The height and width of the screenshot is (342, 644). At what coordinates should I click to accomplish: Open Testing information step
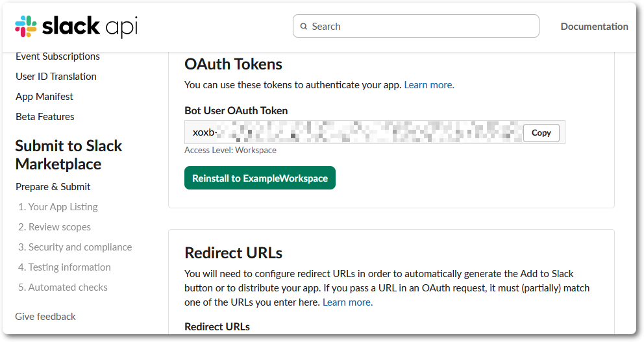tap(64, 267)
